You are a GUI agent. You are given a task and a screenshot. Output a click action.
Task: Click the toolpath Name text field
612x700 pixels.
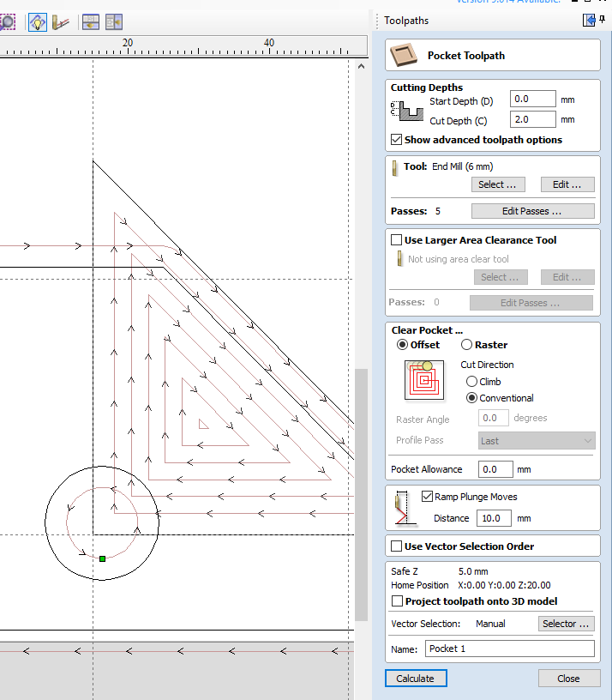[x=509, y=649]
